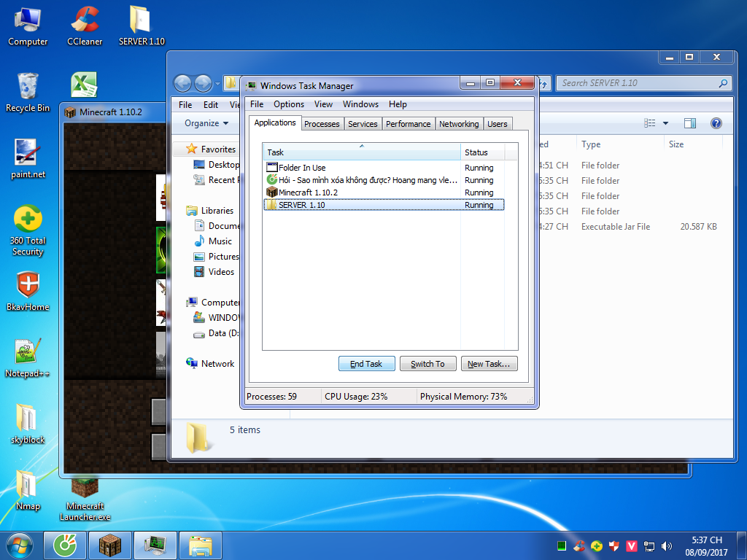Open the Recycle Bin
This screenshot has height=560, width=747.
[x=28, y=93]
